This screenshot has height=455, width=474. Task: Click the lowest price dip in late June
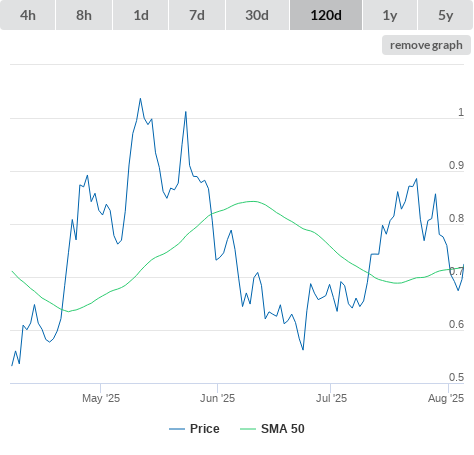pyautogui.click(x=303, y=350)
